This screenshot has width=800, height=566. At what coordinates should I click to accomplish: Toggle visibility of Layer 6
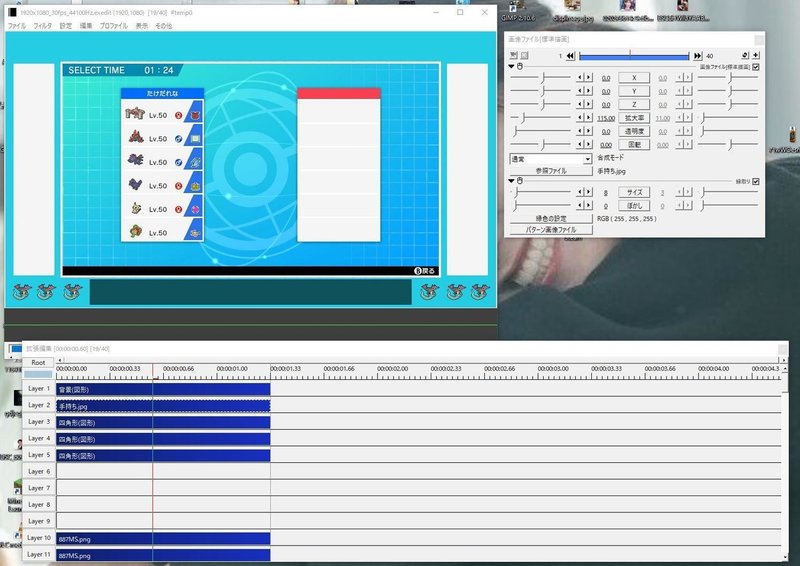tap(39, 471)
